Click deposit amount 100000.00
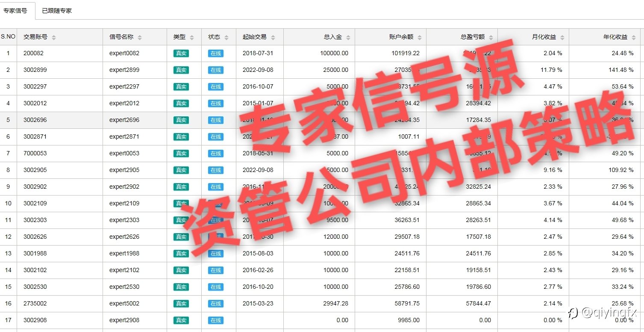 pos(334,53)
